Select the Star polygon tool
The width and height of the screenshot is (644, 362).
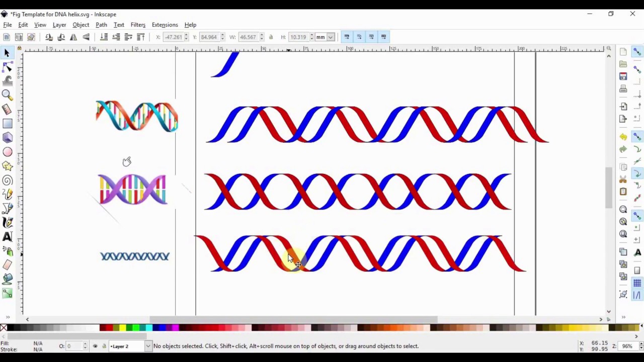coord(7,166)
